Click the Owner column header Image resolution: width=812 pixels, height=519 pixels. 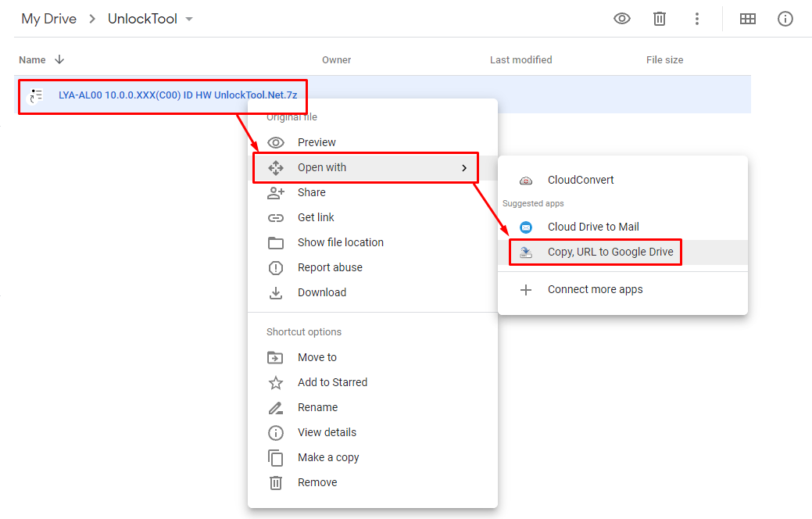(337, 60)
